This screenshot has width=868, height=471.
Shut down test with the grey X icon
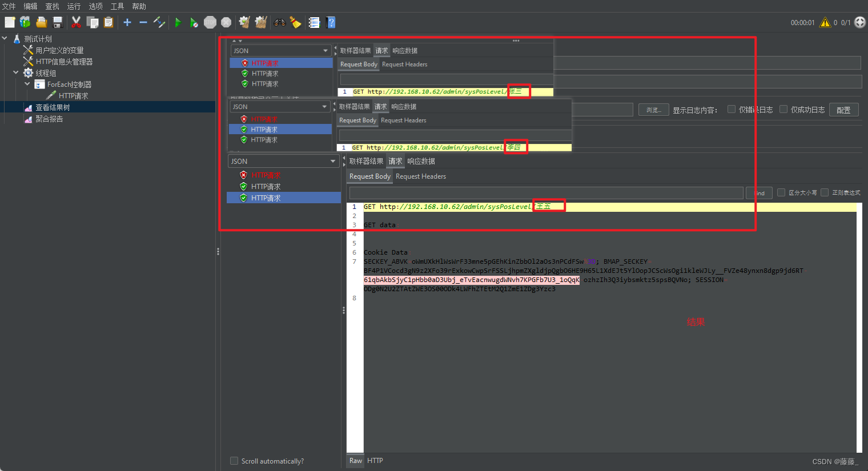(x=226, y=22)
